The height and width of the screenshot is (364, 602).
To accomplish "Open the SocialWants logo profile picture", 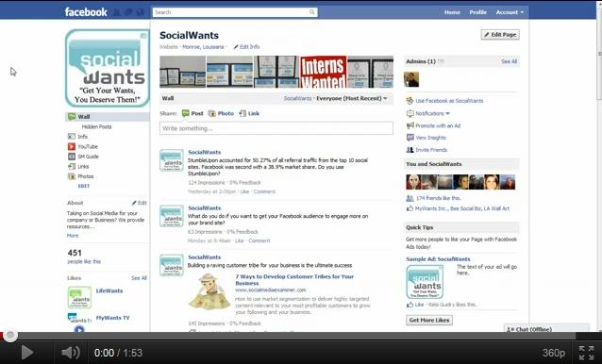I will [108, 68].
